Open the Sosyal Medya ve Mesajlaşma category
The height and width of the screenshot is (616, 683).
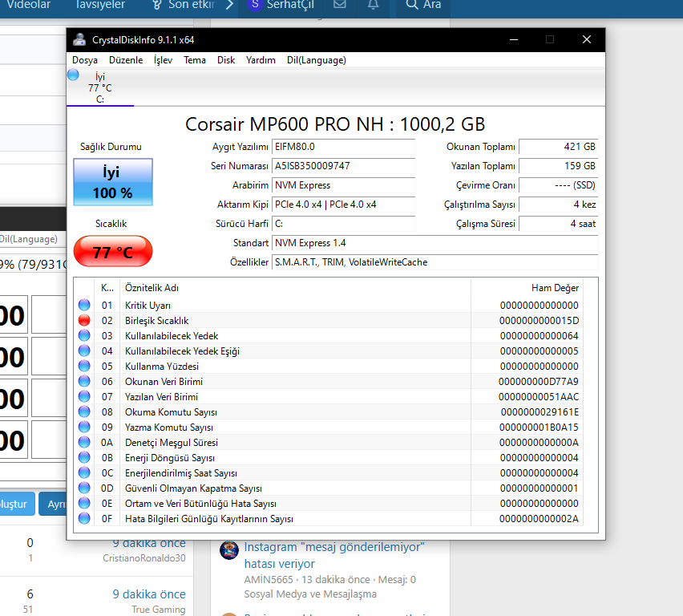pyautogui.click(x=310, y=594)
